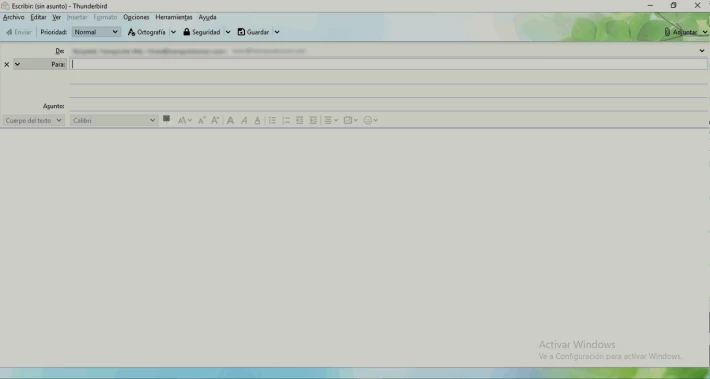This screenshot has height=379, width=710.
Task: Change the Para recipient type dropdown
Action: click(x=40, y=64)
